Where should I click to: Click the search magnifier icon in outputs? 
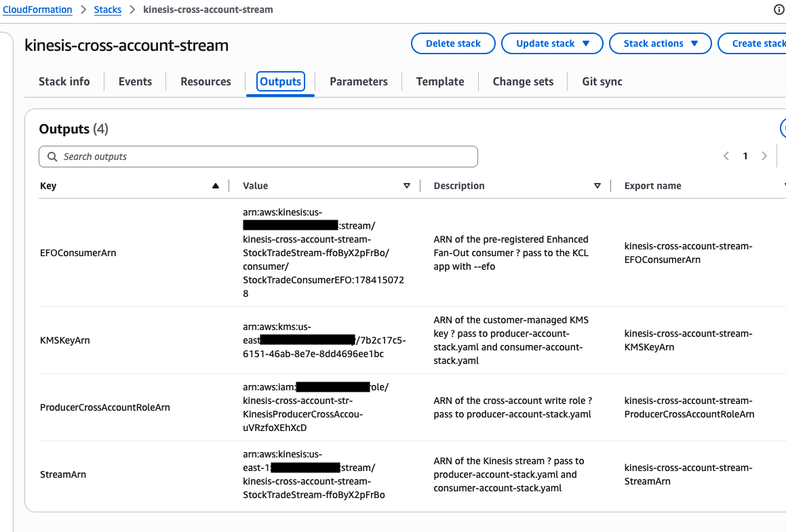tap(52, 157)
